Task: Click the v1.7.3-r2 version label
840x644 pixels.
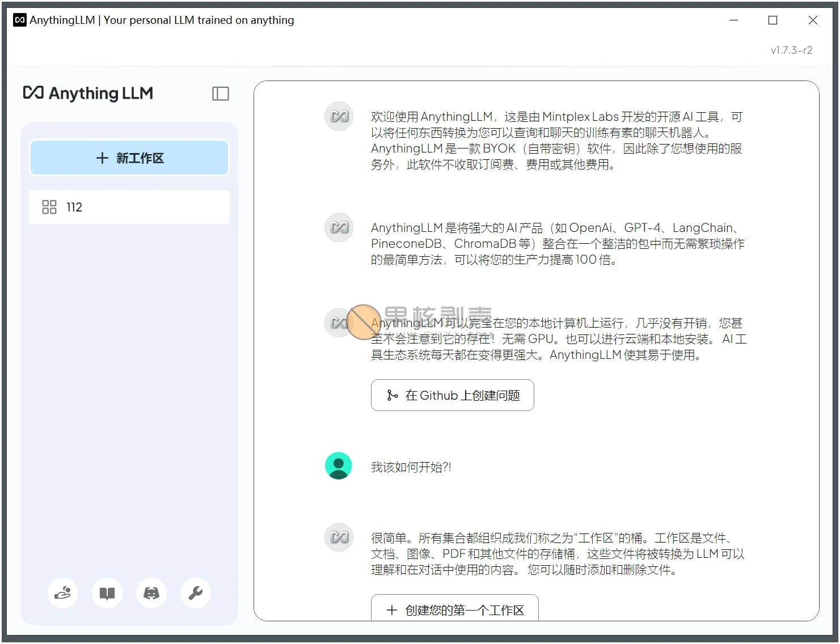Action: [x=791, y=50]
